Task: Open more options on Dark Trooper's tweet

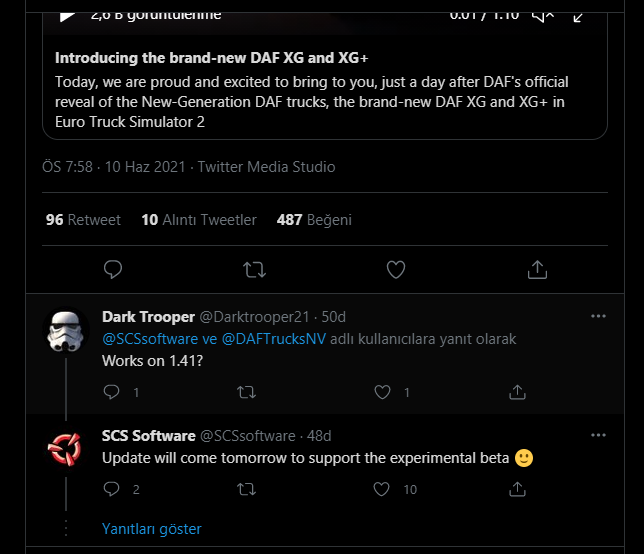Action: coord(598,316)
